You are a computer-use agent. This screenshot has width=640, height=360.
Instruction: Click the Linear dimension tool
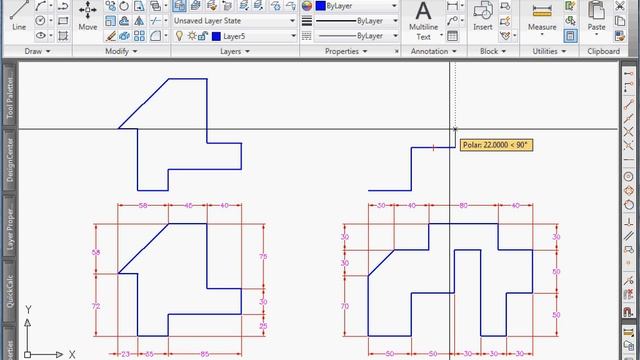[x=452, y=6]
